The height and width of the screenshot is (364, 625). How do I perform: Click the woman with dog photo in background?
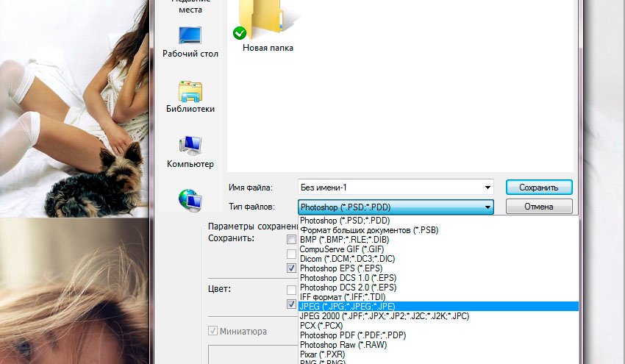(x=74, y=108)
